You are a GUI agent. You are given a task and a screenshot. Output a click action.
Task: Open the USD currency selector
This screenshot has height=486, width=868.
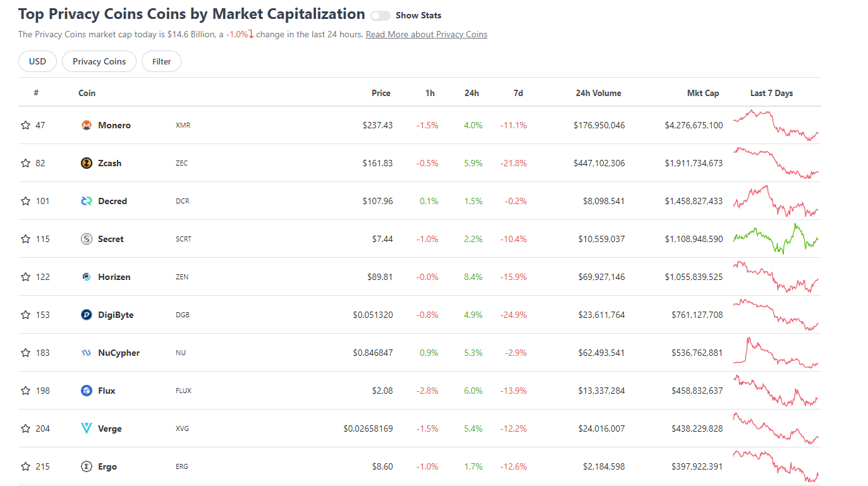(37, 61)
